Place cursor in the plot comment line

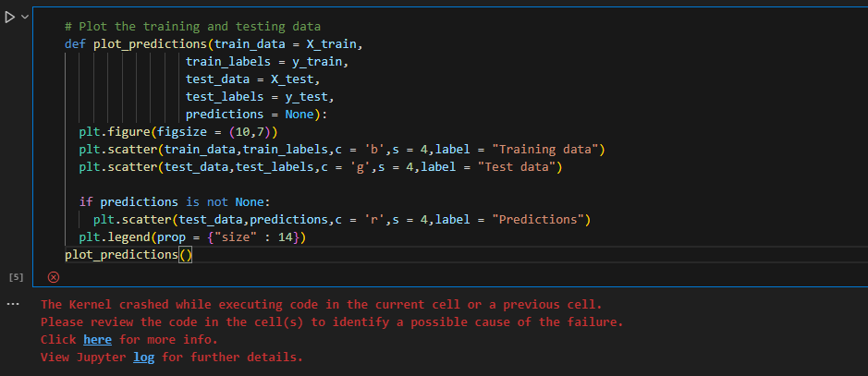[x=192, y=26]
